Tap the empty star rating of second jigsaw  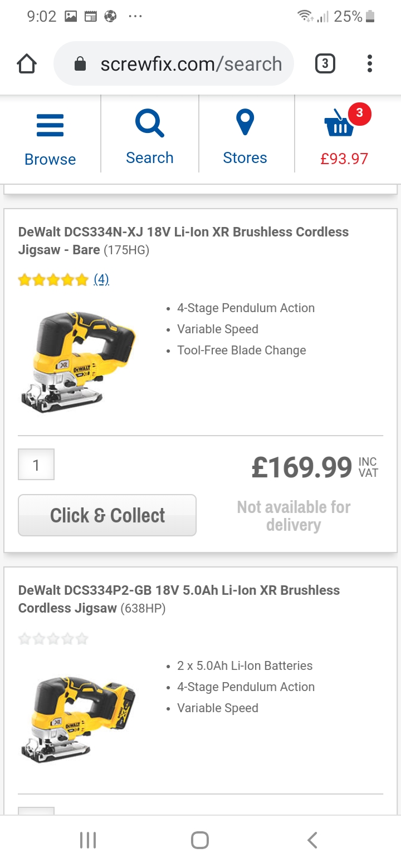pyautogui.click(x=53, y=638)
